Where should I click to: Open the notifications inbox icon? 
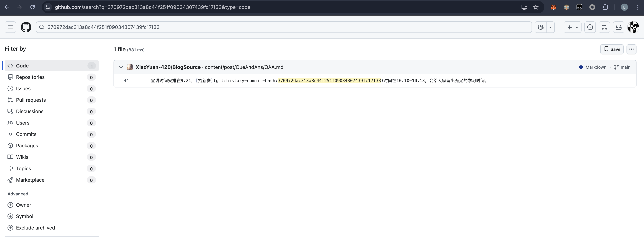[x=618, y=27]
